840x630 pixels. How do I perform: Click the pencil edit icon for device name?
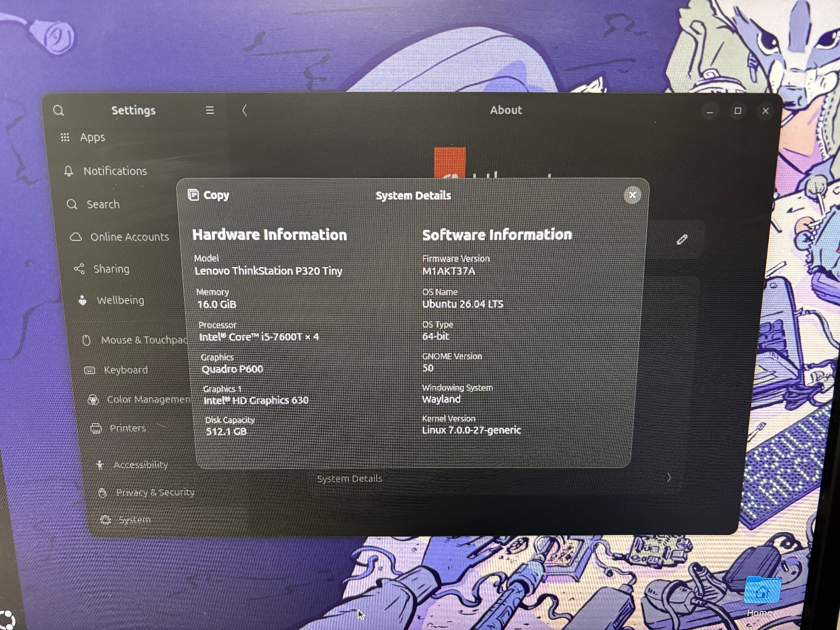682,239
